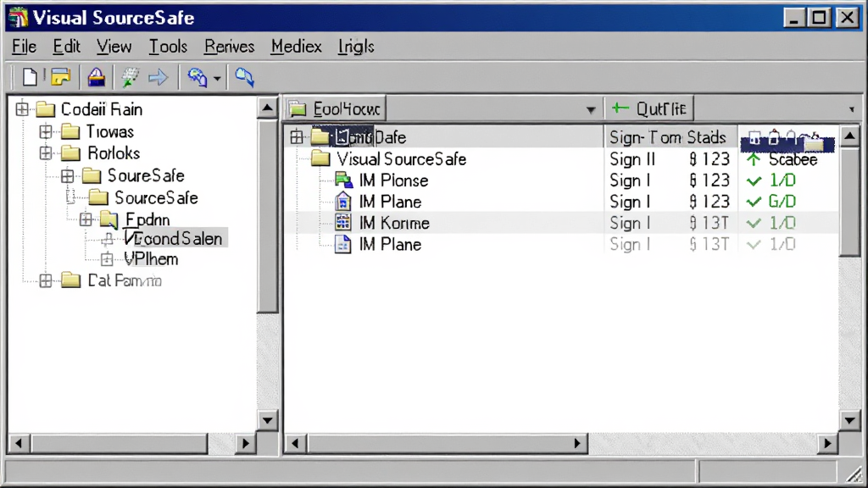Open the File menu

coord(25,47)
